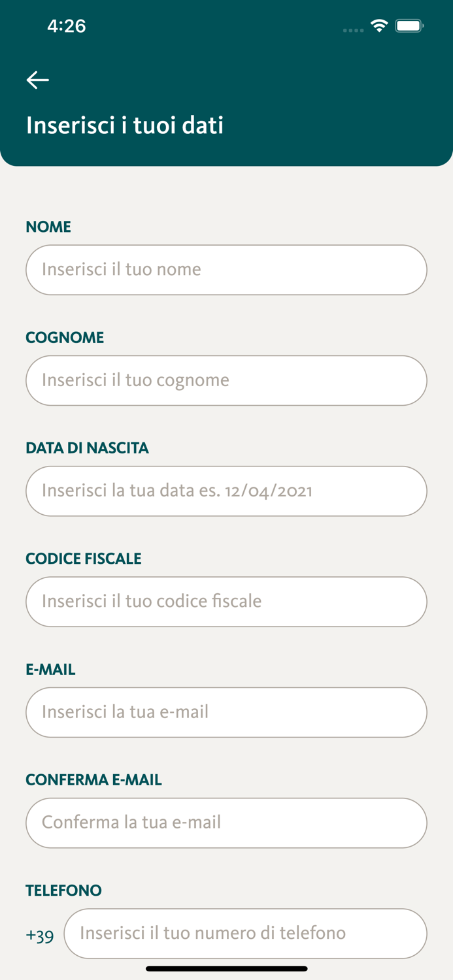Click the 'Inserisci i tuoi dati' header
The width and height of the screenshot is (453, 980).
[x=125, y=125]
